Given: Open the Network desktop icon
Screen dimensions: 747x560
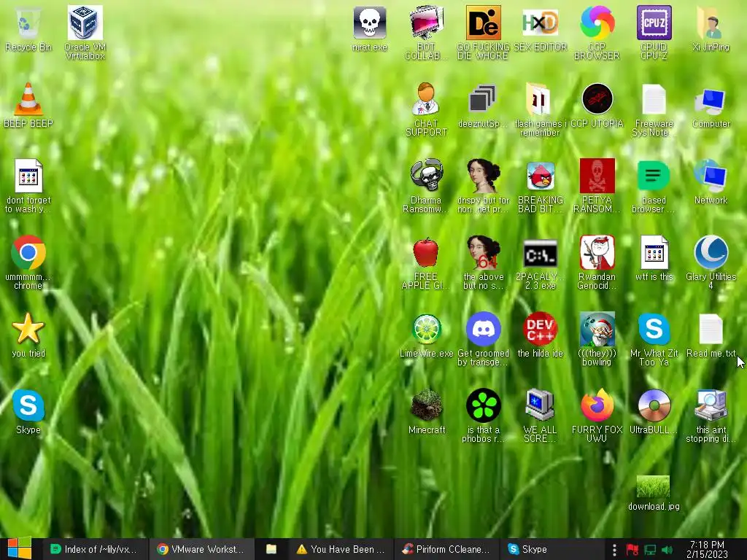Looking at the screenshot, I should click(x=711, y=176).
